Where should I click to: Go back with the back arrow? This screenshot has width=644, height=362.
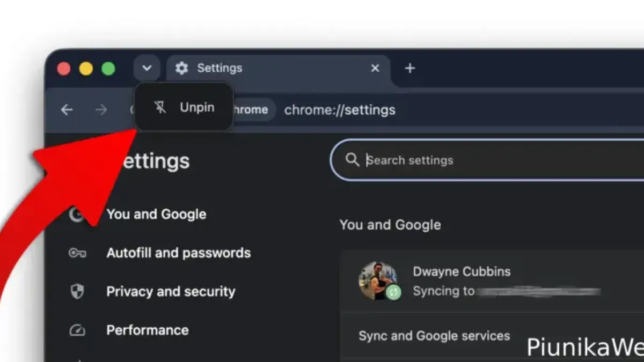(x=67, y=110)
